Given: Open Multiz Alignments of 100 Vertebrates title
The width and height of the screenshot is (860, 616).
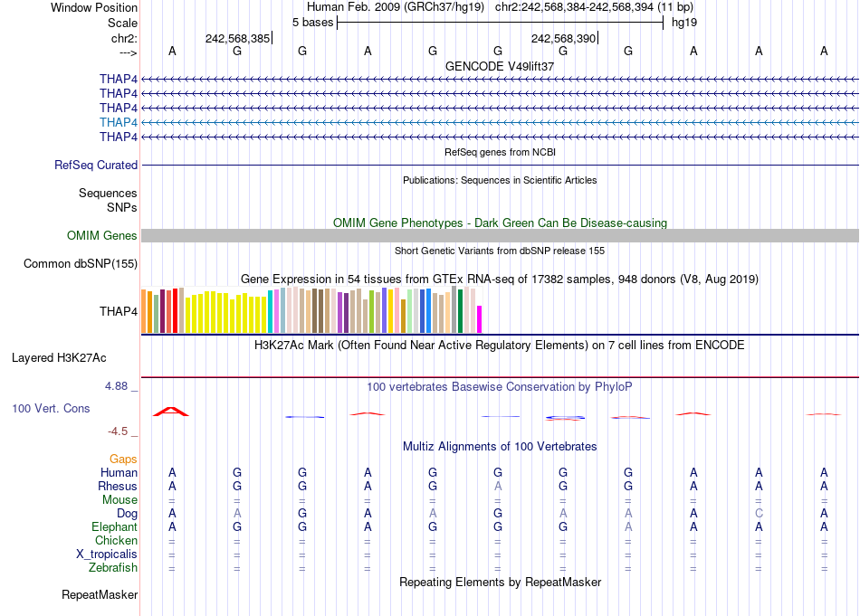Looking at the screenshot, I should (x=500, y=447).
